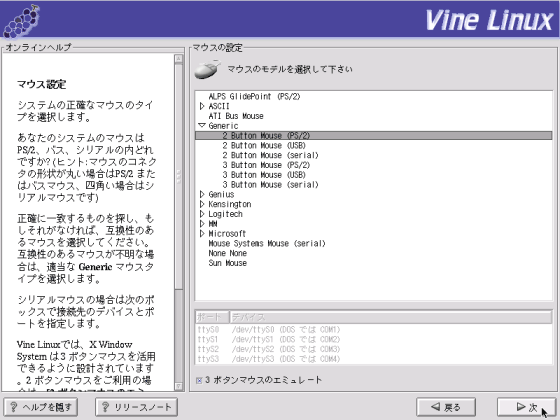The height and width of the screenshot is (420, 560).
Task: Expand the Genius mouse category
Action: (202, 194)
